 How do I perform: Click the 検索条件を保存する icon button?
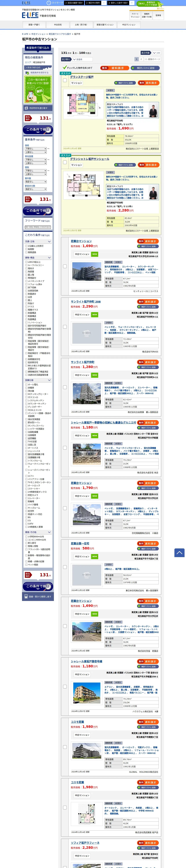point(38,72)
